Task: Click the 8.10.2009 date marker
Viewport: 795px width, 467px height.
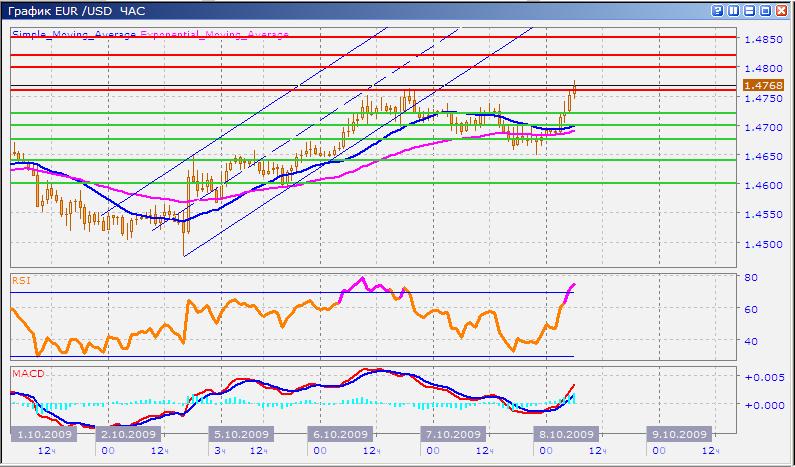Action: tap(567, 435)
